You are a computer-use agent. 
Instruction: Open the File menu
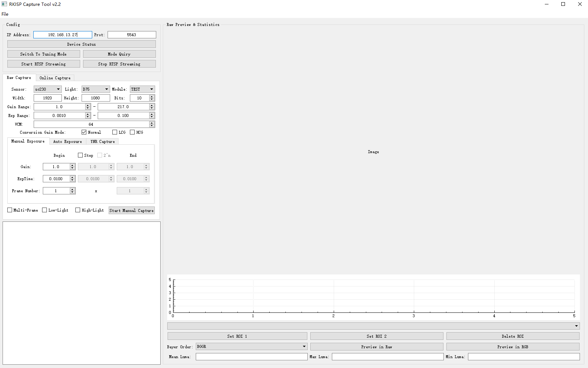click(5, 14)
